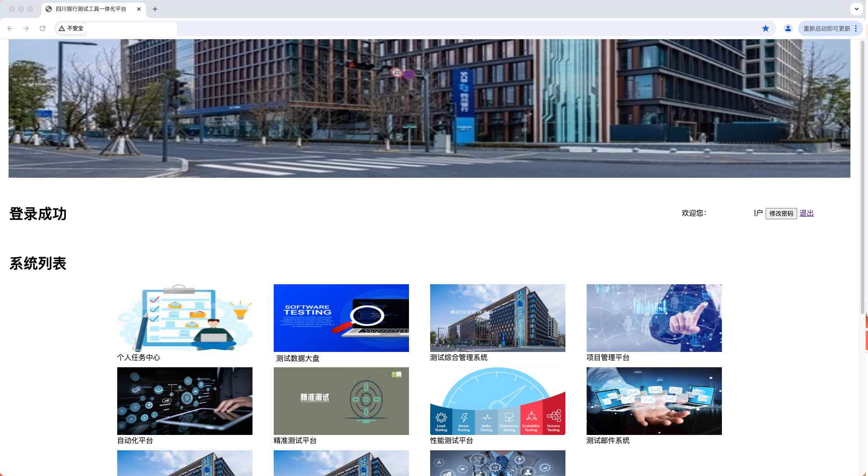Click the street banner photo at the top

429,108
